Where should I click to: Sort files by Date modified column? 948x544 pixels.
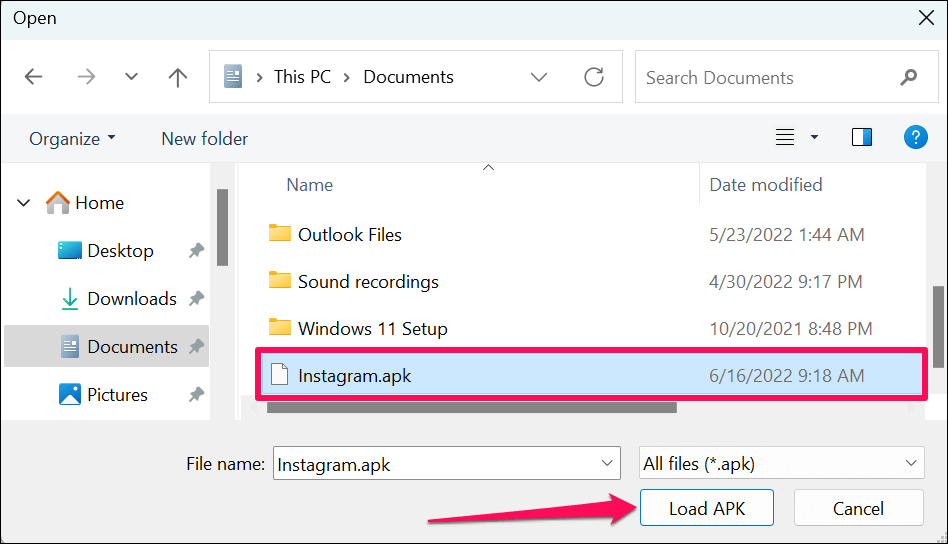coord(765,185)
